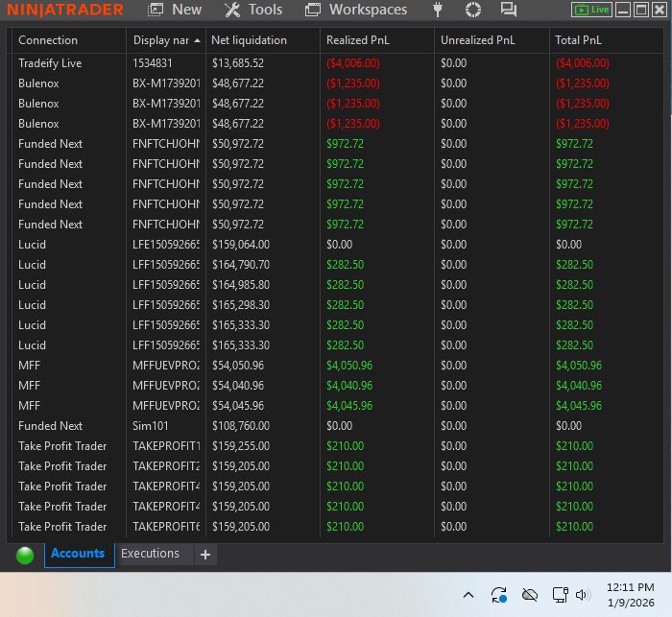Click the $108,760.00 net liquidation value
This screenshot has height=617, width=672.
(241, 426)
